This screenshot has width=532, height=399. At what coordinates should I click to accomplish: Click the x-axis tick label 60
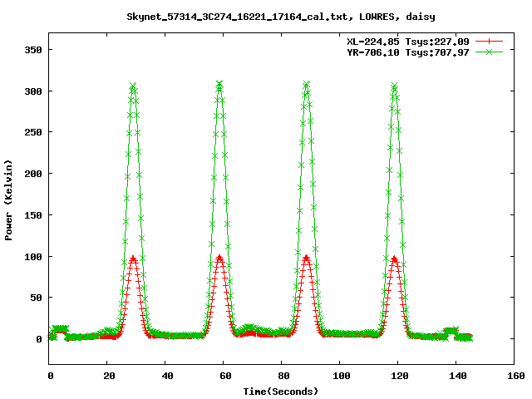point(225,376)
